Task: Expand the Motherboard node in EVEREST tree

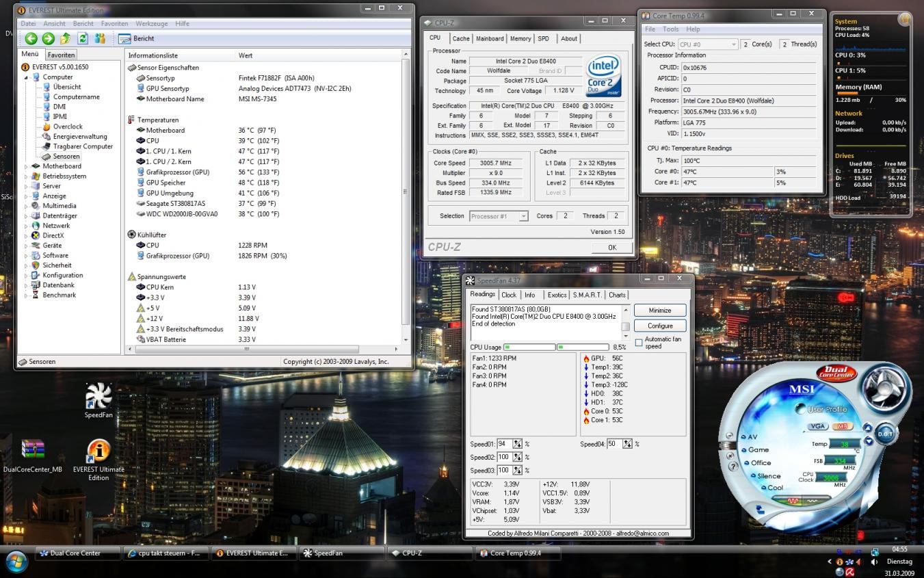Action: pos(27,166)
